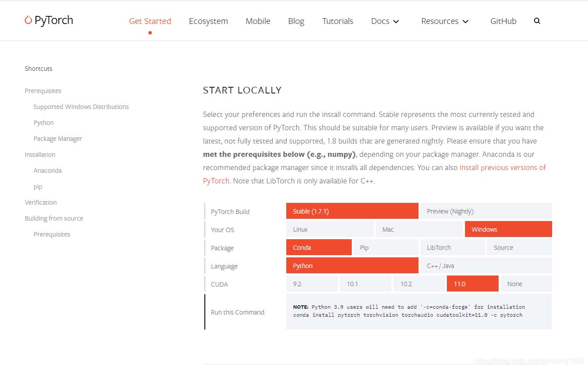Jump to the Python shortcut

pyautogui.click(x=43, y=123)
